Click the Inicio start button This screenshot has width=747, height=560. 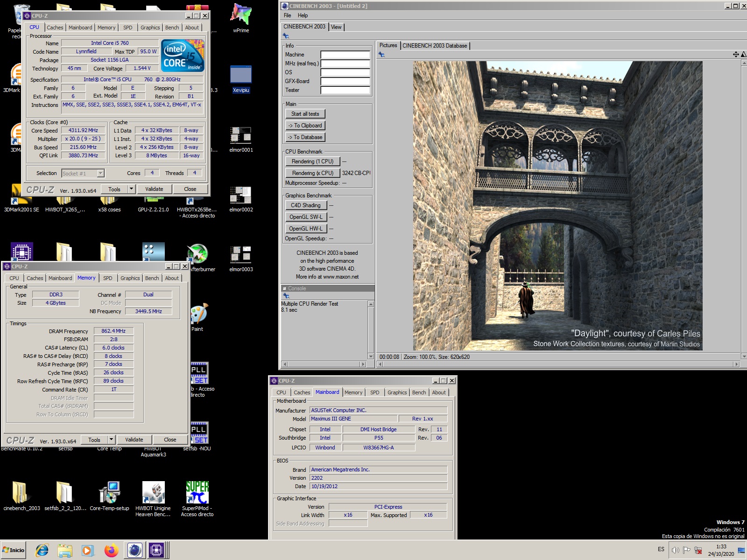click(13, 550)
